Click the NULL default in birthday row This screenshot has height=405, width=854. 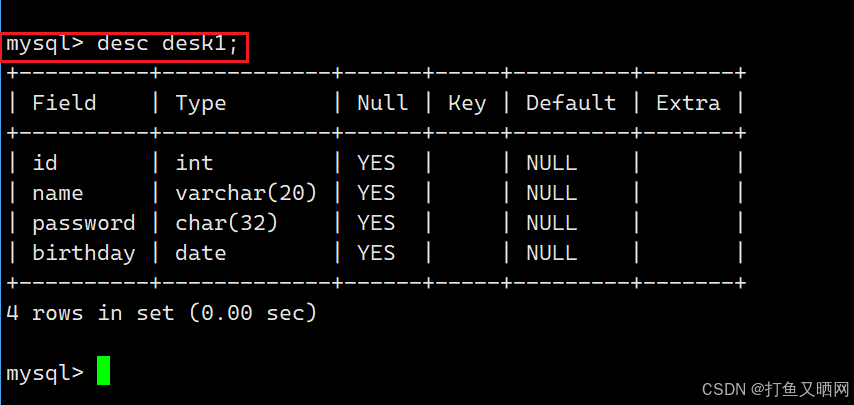click(551, 253)
